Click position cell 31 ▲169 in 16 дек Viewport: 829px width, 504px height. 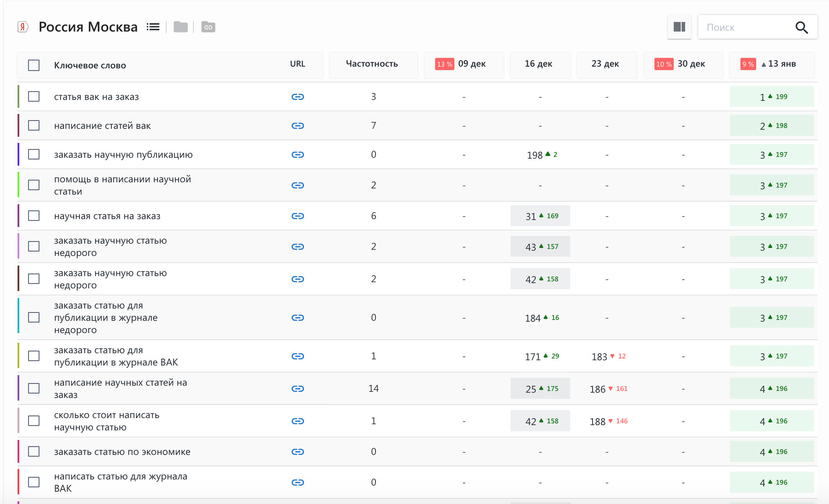[x=540, y=216]
